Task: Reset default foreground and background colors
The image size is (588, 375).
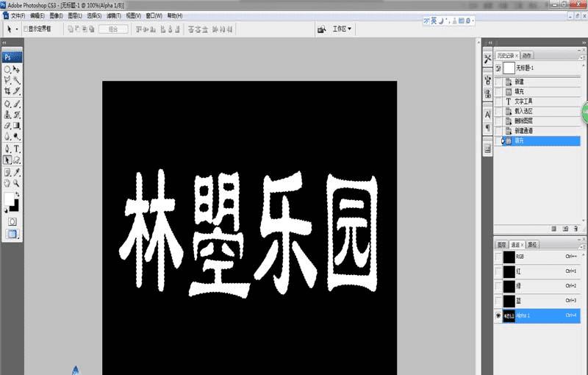Action: click(6, 211)
